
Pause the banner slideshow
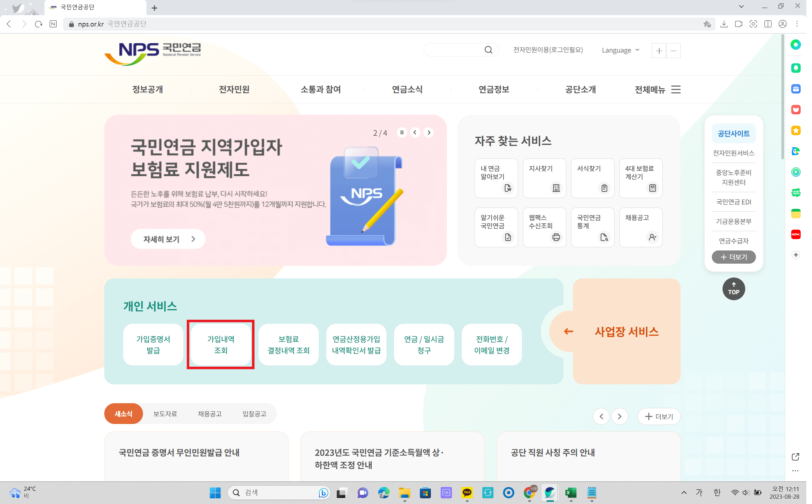point(402,132)
